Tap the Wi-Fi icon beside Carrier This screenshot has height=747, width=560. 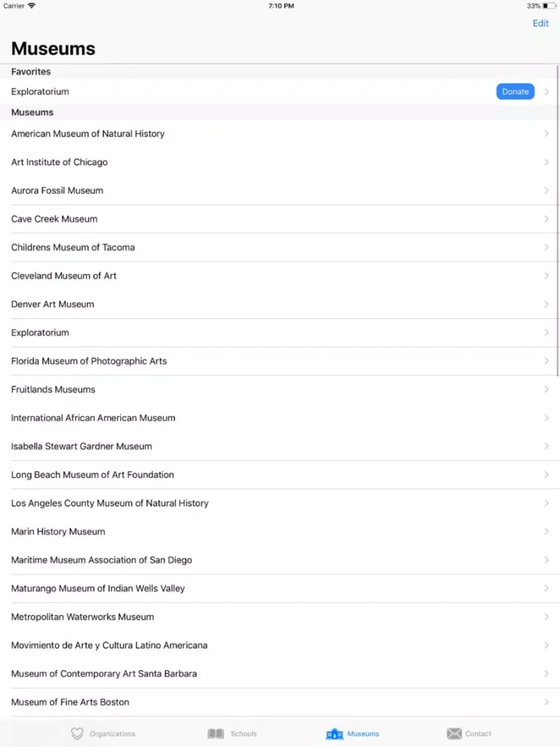pyautogui.click(x=31, y=6)
